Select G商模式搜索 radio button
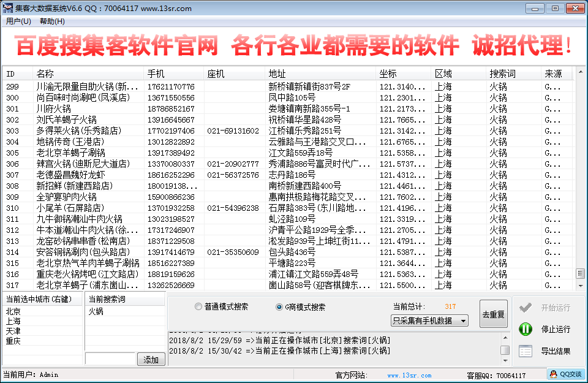 (279, 307)
